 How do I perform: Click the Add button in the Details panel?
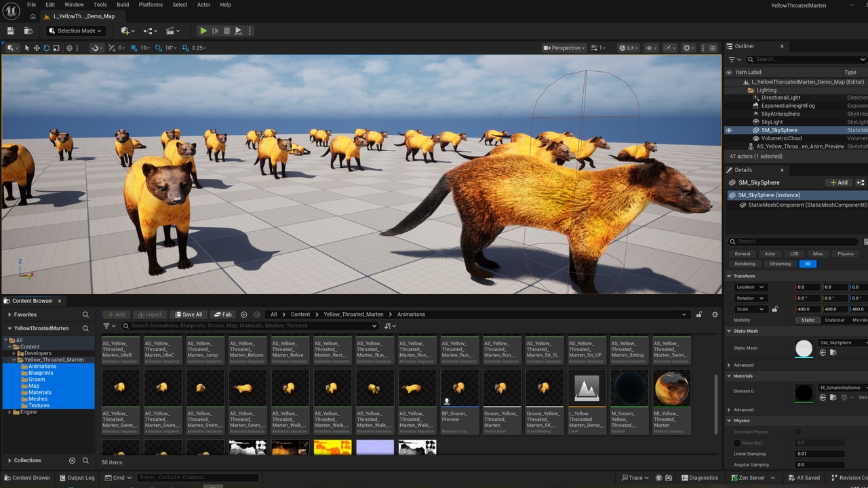[840, 182]
